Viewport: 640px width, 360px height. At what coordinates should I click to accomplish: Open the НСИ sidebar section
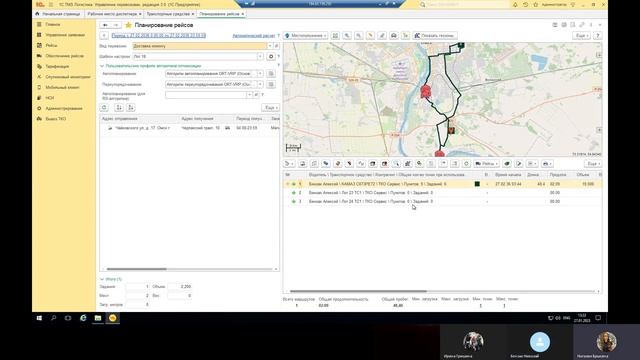coord(49,98)
